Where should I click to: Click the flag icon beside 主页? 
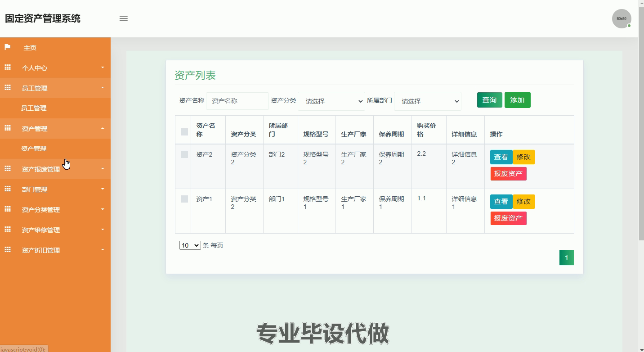tap(7, 47)
